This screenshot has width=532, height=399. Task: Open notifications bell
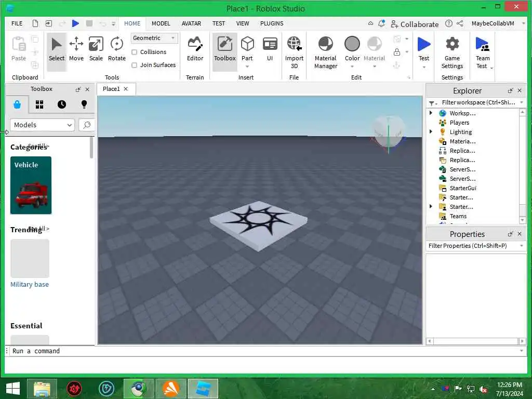click(381, 23)
